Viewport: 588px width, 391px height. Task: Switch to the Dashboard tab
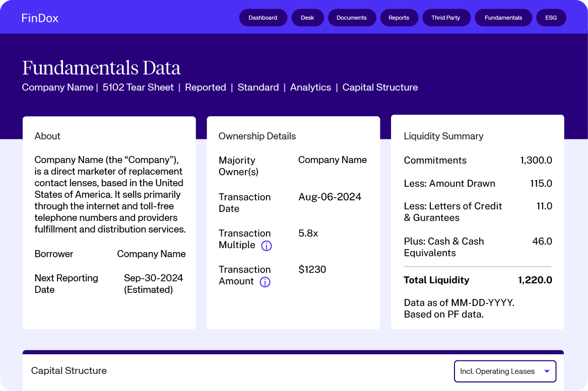tap(263, 17)
